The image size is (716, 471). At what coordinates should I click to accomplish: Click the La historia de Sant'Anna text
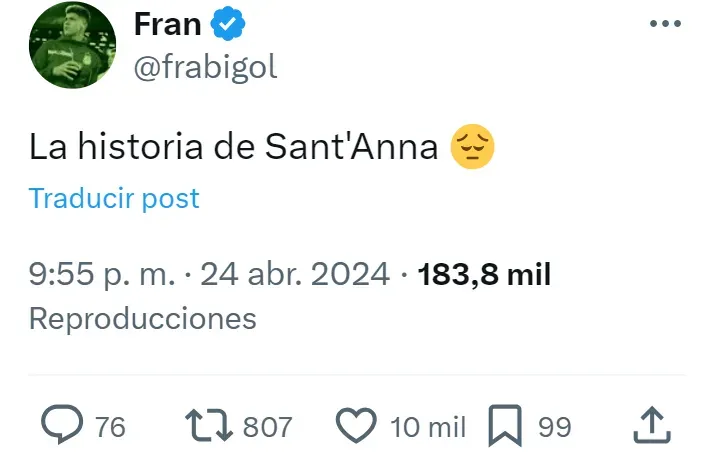pos(234,148)
